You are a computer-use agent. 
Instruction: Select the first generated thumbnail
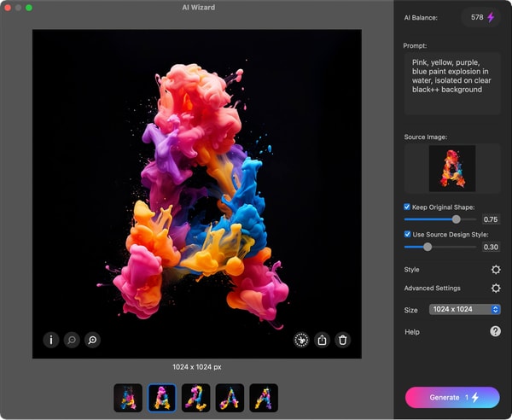128,398
